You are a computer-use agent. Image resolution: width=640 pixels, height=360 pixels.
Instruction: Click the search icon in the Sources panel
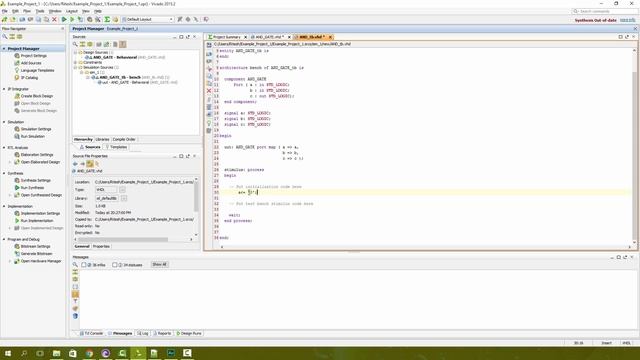click(x=75, y=44)
